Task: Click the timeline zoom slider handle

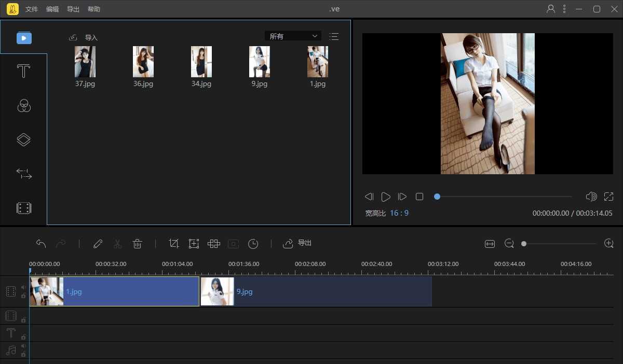Action: click(524, 244)
